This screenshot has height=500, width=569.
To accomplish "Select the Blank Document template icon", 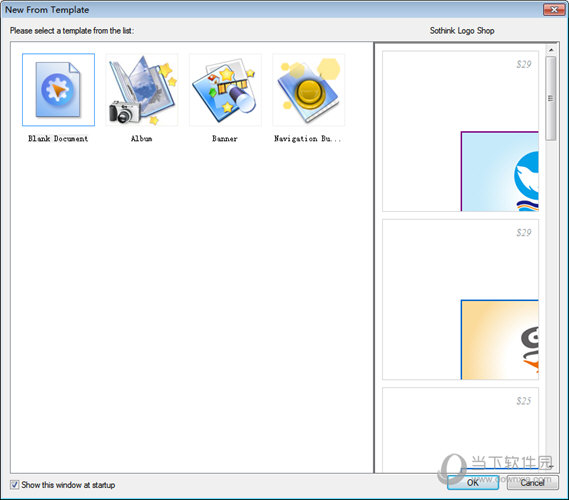I will (58, 90).
